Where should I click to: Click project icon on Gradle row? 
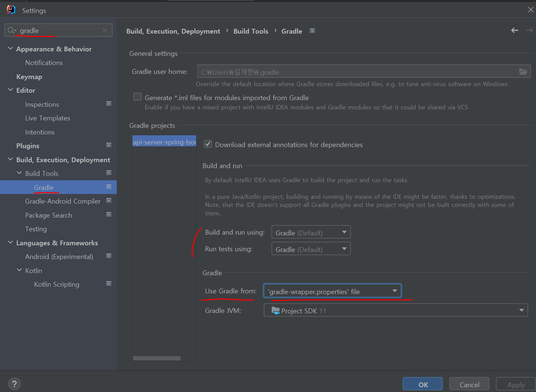click(109, 187)
